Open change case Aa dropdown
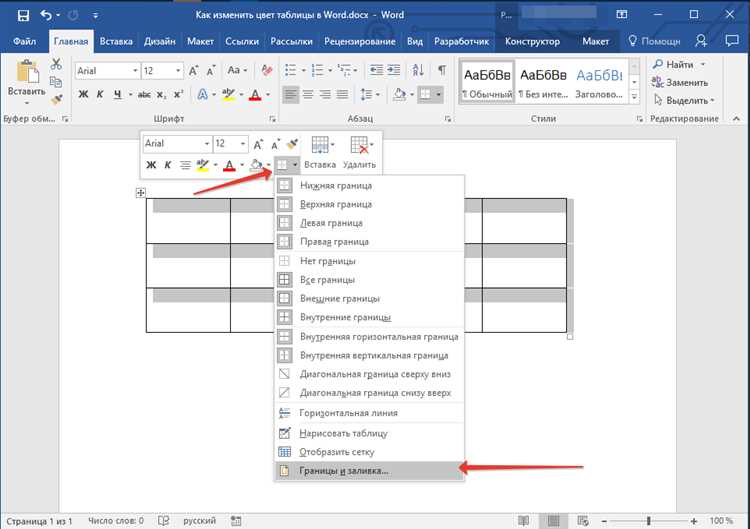The image size is (750, 529). coord(237,70)
